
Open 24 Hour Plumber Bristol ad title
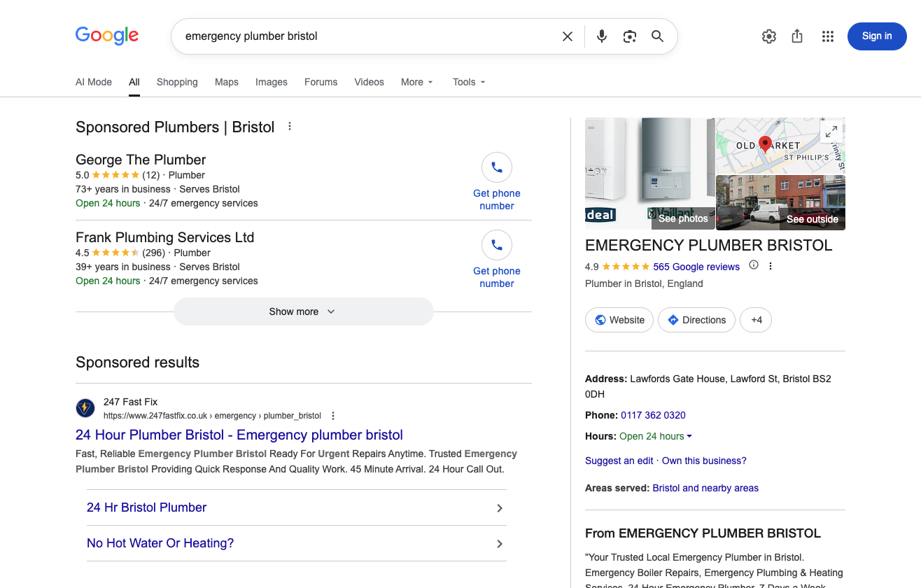point(239,435)
